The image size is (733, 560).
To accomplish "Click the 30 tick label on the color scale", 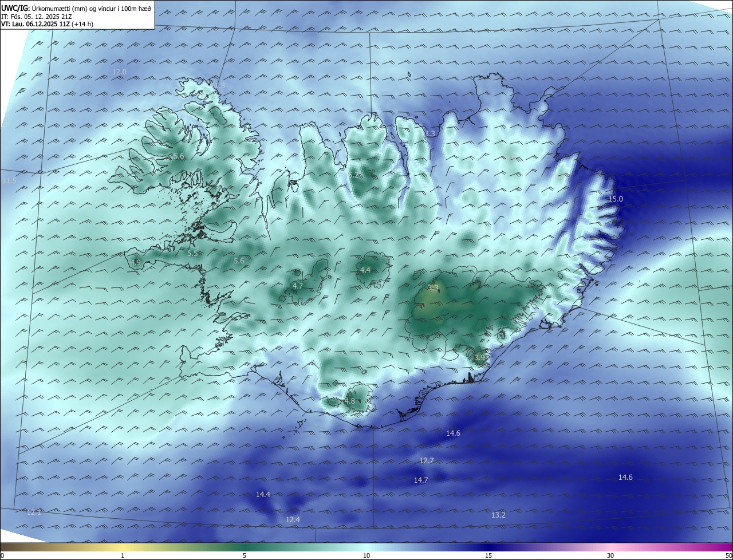I will 610,555.
